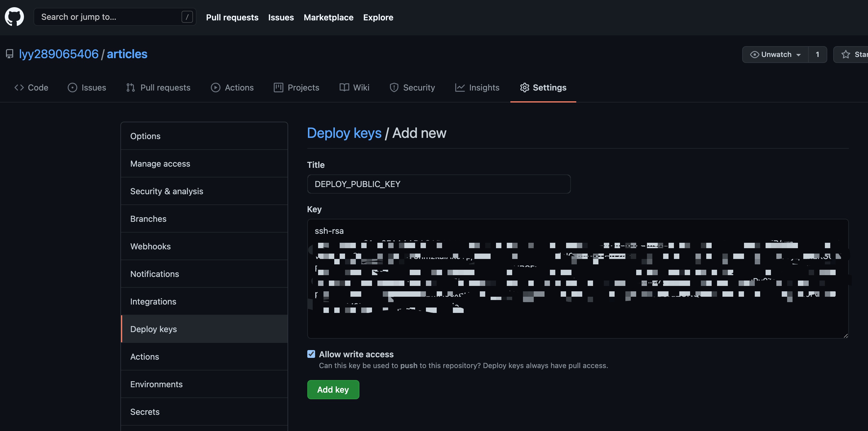Click inside the Key textarea
Screen dimensions: 868x431
tap(577, 278)
